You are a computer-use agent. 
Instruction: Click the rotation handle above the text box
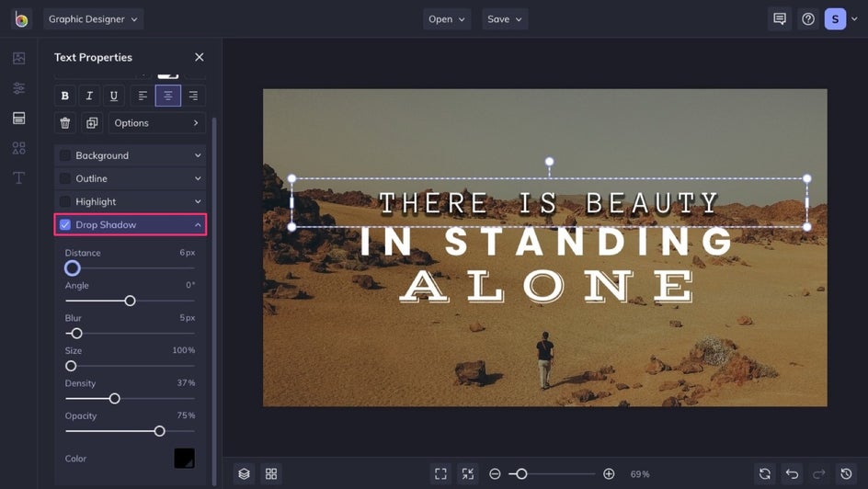point(549,162)
